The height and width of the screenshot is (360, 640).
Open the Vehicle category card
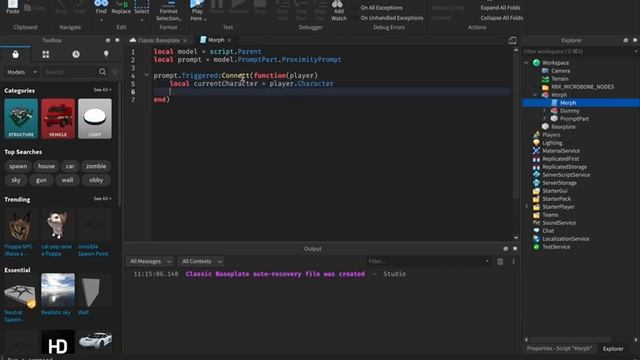tap(58, 118)
